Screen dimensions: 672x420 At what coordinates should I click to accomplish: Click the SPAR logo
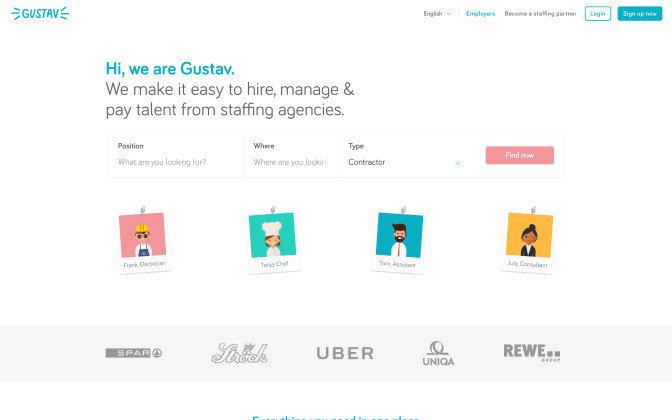pyautogui.click(x=134, y=353)
